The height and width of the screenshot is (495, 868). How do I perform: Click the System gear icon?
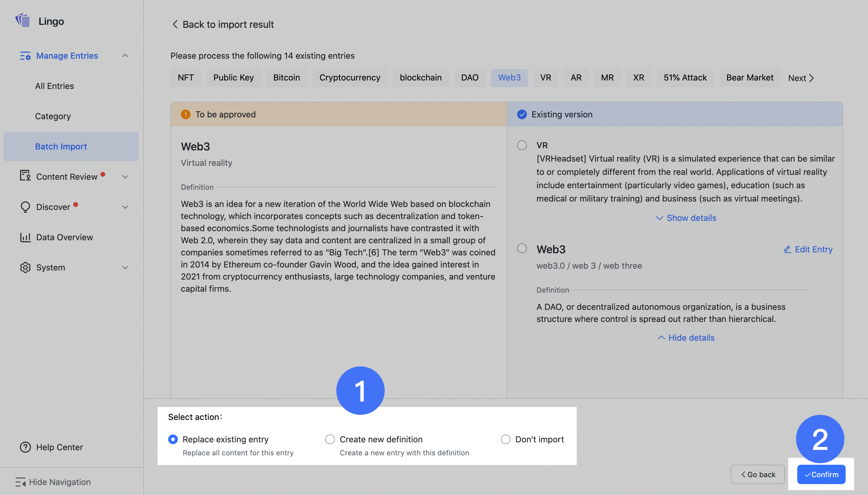coord(25,267)
